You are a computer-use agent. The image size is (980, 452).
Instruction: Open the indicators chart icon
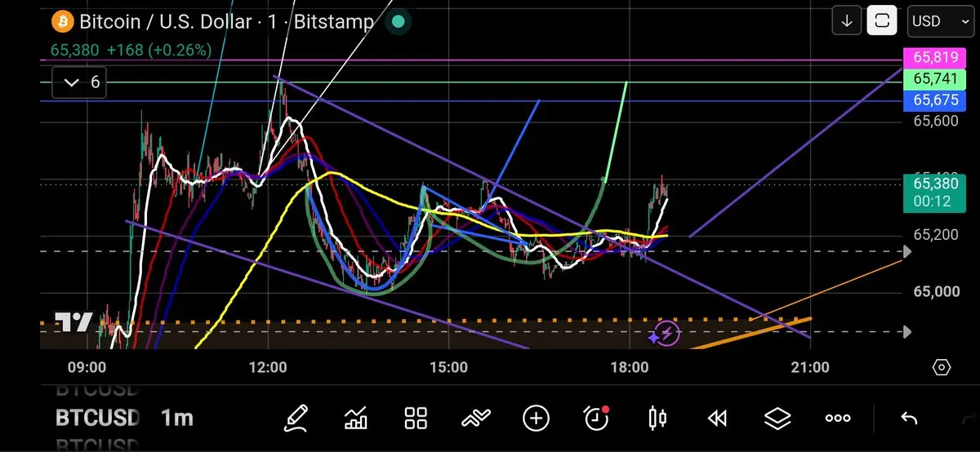click(356, 419)
